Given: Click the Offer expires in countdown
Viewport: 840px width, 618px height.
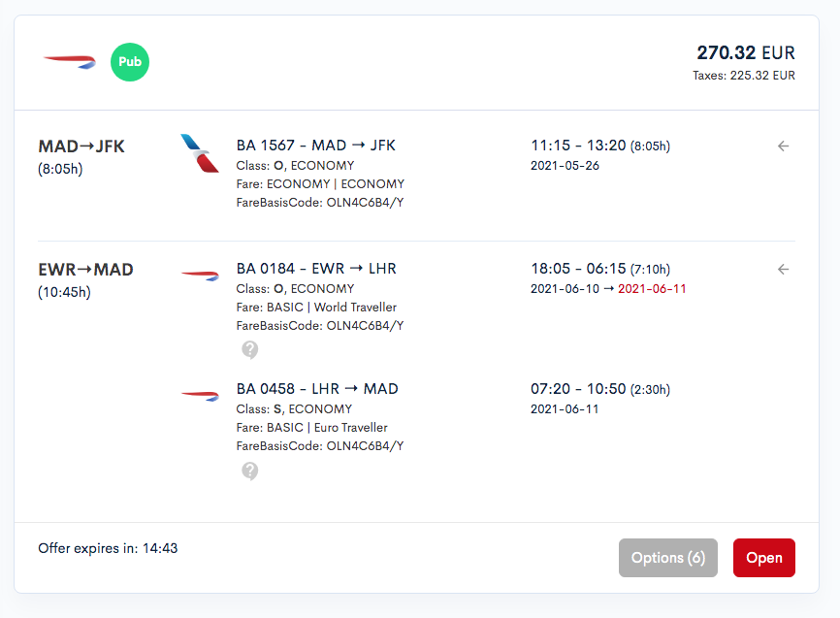Looking at the screenshot, I should point(108,548).
